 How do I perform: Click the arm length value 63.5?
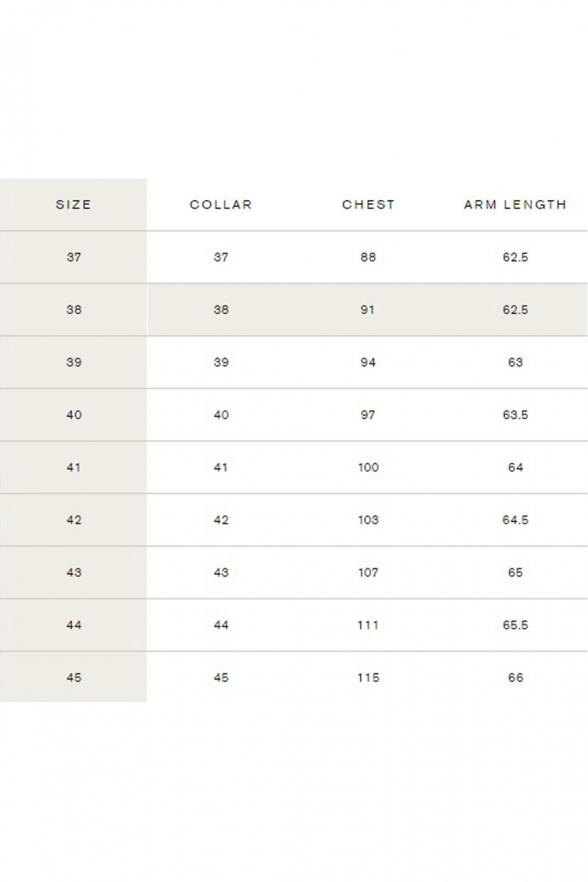pyautogui.click(x=515, y=415)
